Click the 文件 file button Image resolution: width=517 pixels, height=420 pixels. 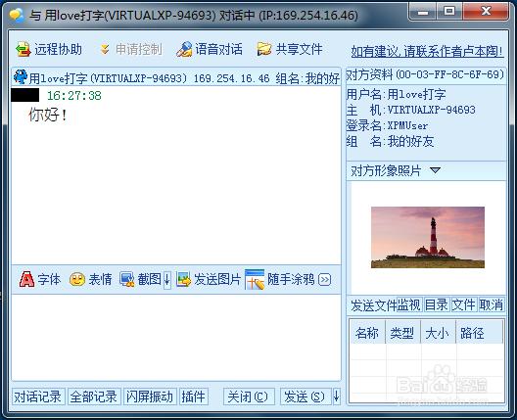pyautogui.click(x=464, y=304)
